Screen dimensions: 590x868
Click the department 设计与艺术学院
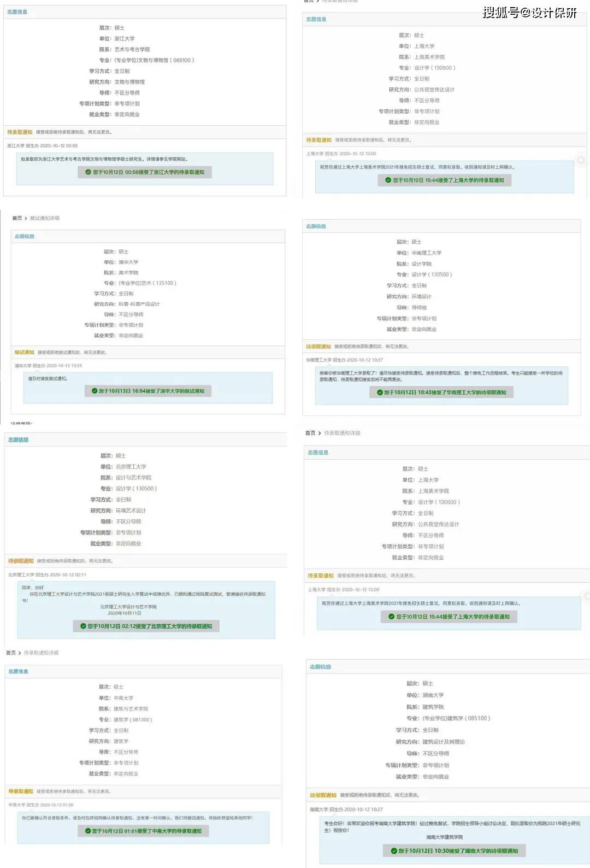coord(133,478)
